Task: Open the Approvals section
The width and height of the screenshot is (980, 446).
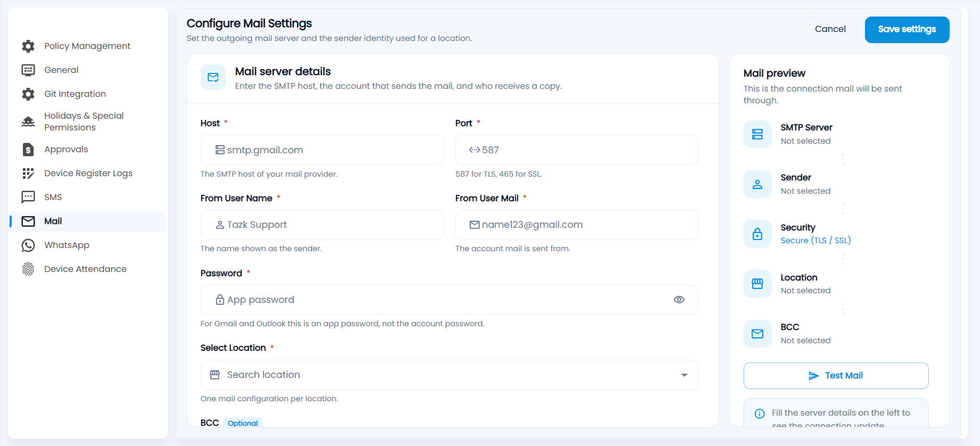Action: pos(88,150)
